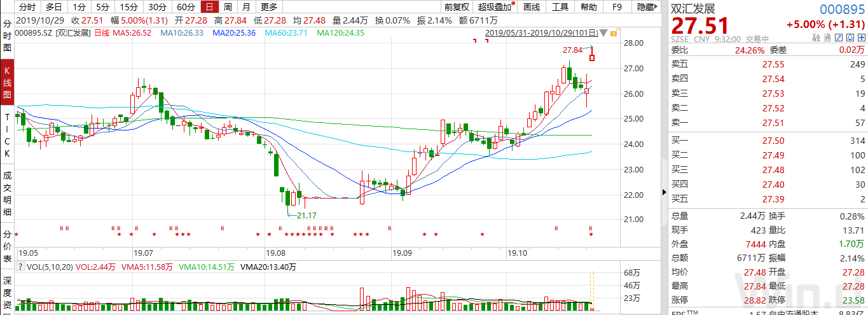The height and width of the screenshot is (315, 868).
Task: Open the date range dropdown triangle
Action: point(603,32)
